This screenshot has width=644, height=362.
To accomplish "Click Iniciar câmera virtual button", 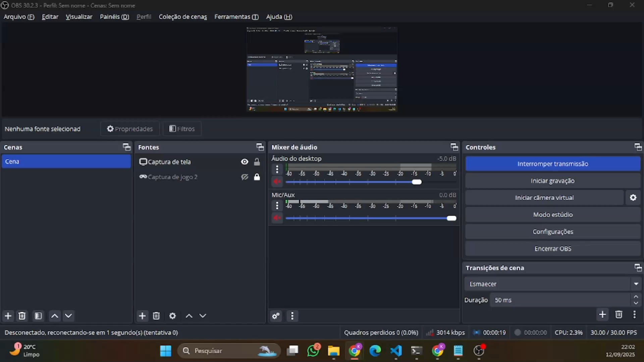I will pos(544,198).
